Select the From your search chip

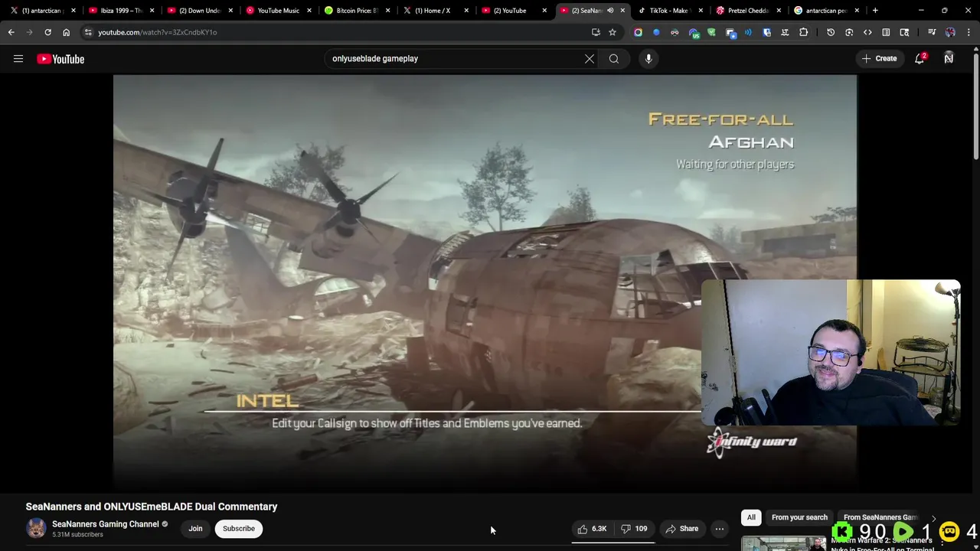click(x=799, y=518)
